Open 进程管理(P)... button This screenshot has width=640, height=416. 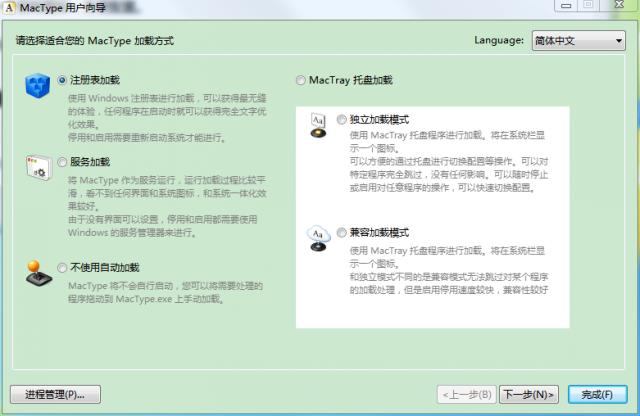click(55, 394)
